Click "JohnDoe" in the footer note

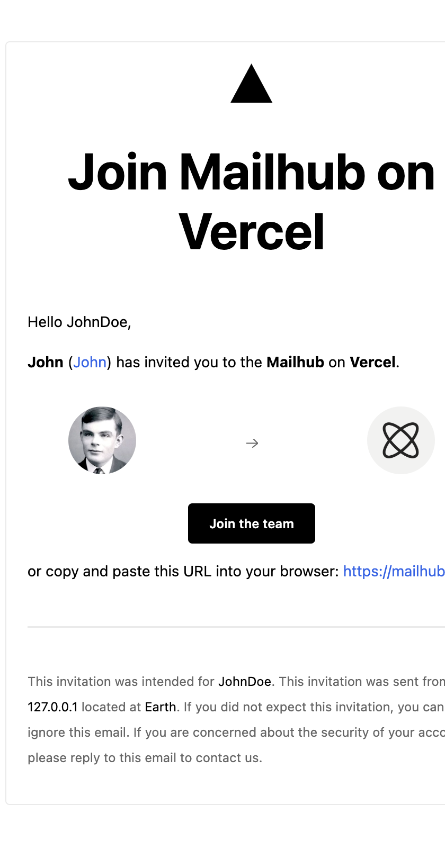(x=245, y=681)
